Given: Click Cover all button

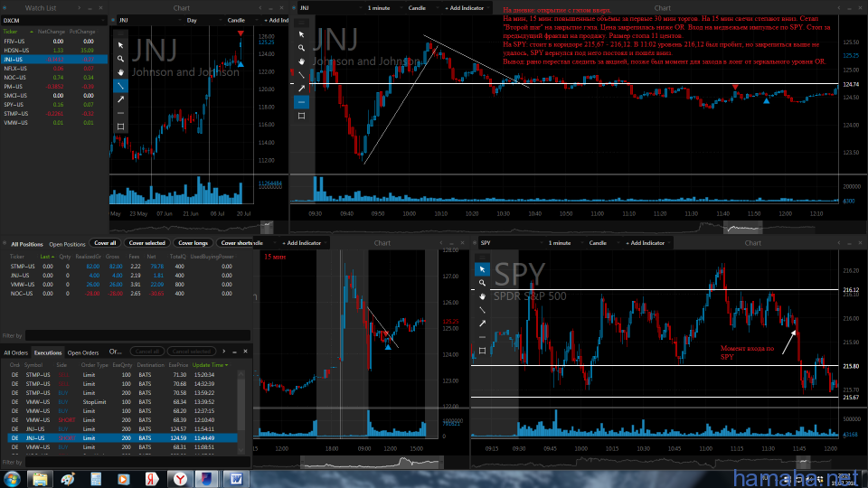Looking at the screenshot, I should tap(105, 243).
